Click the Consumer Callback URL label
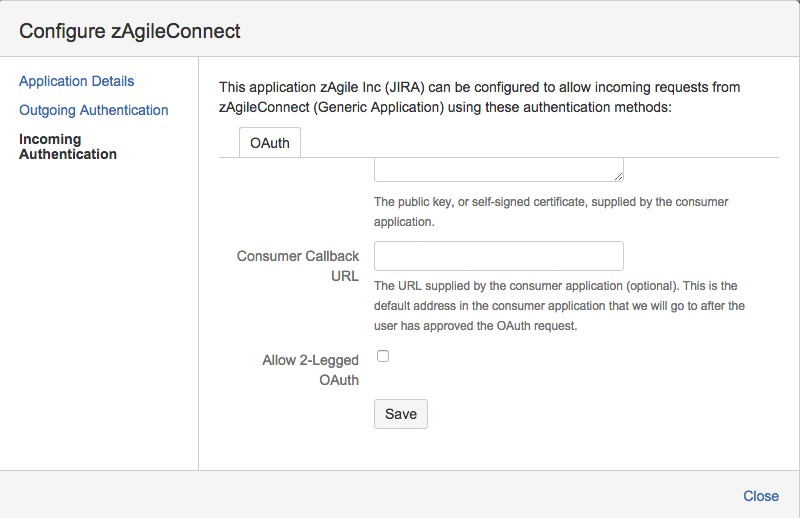 (x=298, y=266)
